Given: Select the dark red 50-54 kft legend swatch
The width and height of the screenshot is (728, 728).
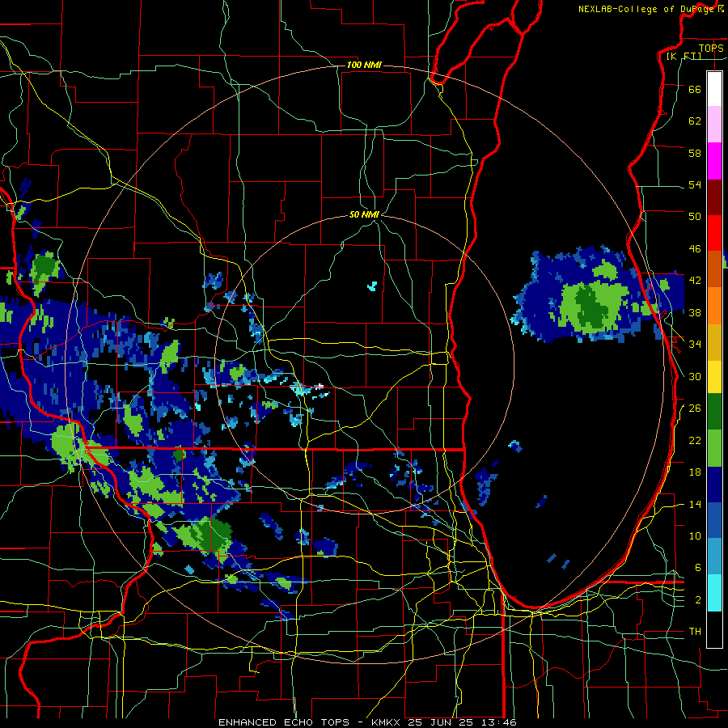Looking at the screenshot, I should pyautogui.click(x=714, y=197).
